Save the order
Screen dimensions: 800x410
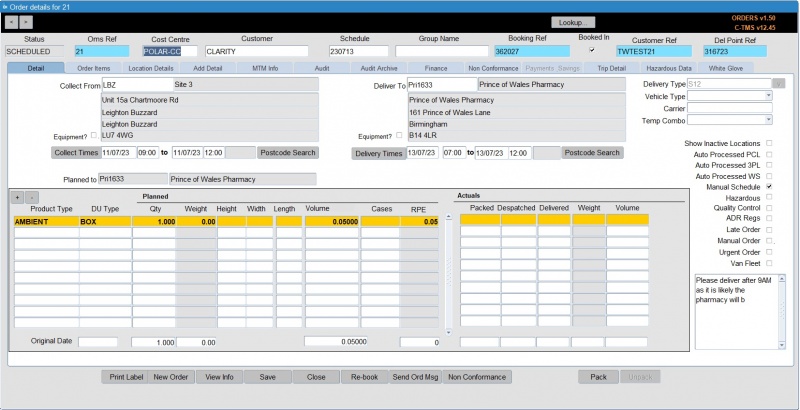[267, 377]
